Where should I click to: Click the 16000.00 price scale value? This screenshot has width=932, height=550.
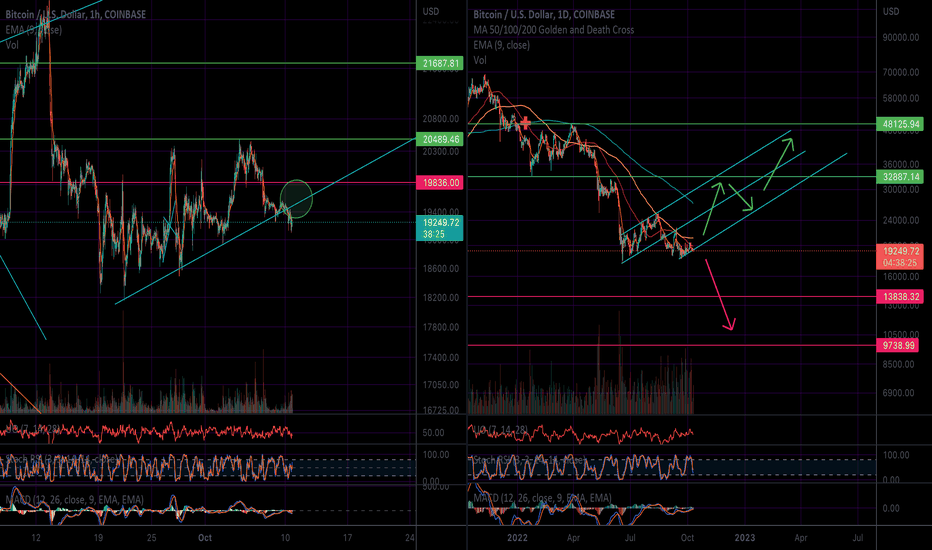(x=901, y=276)
